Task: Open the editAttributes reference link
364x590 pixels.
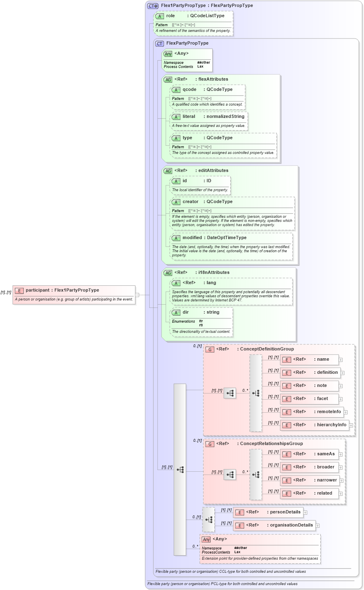Action: [x=213, y=170]
